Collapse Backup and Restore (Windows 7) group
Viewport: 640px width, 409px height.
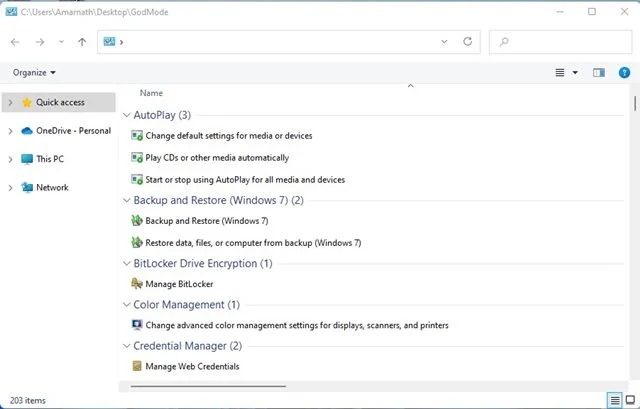point(127,200)
